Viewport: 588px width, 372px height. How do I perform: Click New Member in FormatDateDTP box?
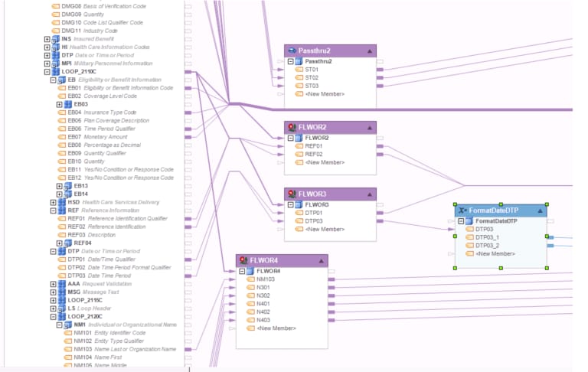coord(495,254)
